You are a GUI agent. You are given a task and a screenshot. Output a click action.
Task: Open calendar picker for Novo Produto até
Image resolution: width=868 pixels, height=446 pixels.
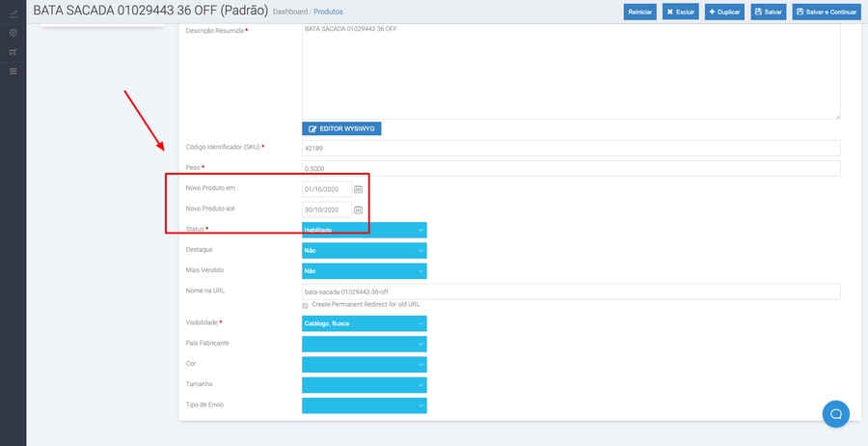coord(358,209)
